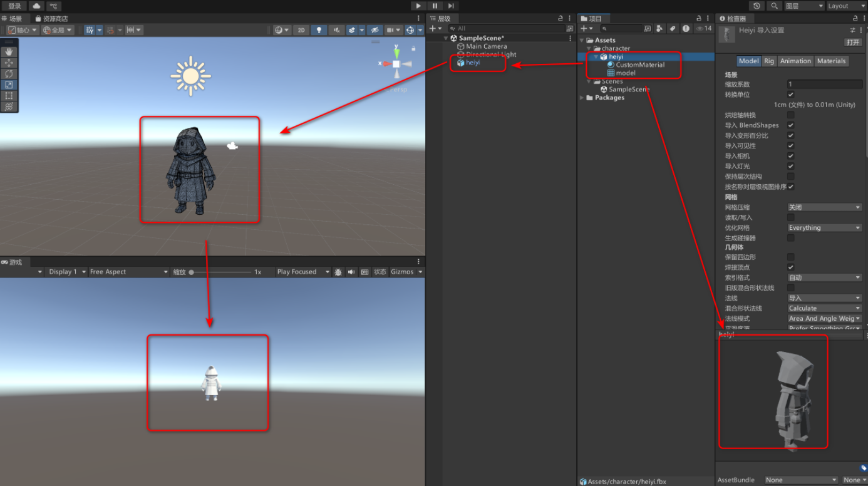Select the Scale tool

[9, 85]
